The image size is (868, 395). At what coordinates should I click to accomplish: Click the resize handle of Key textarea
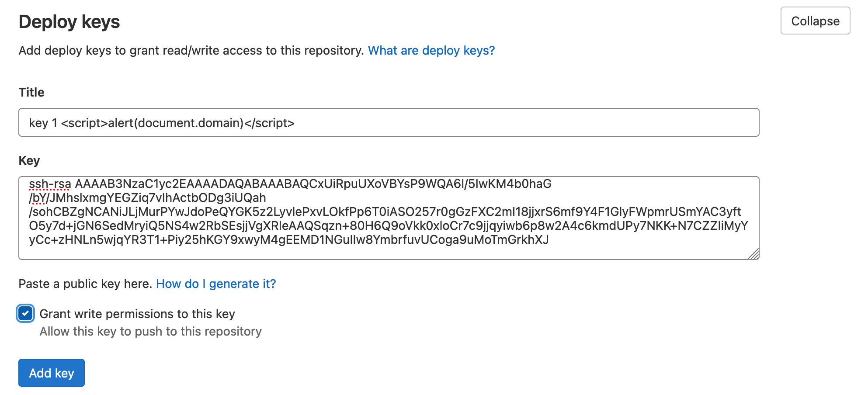coord(753,254)
